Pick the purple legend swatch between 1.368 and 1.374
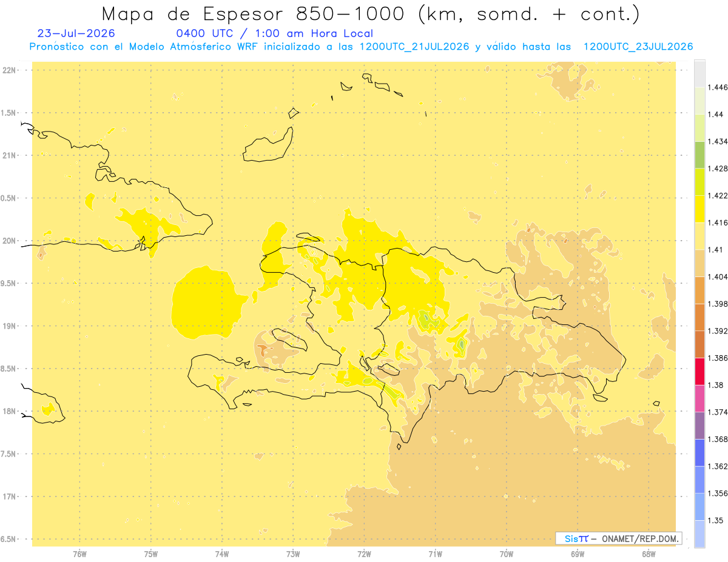728x562 pixels. pos(699,426)
